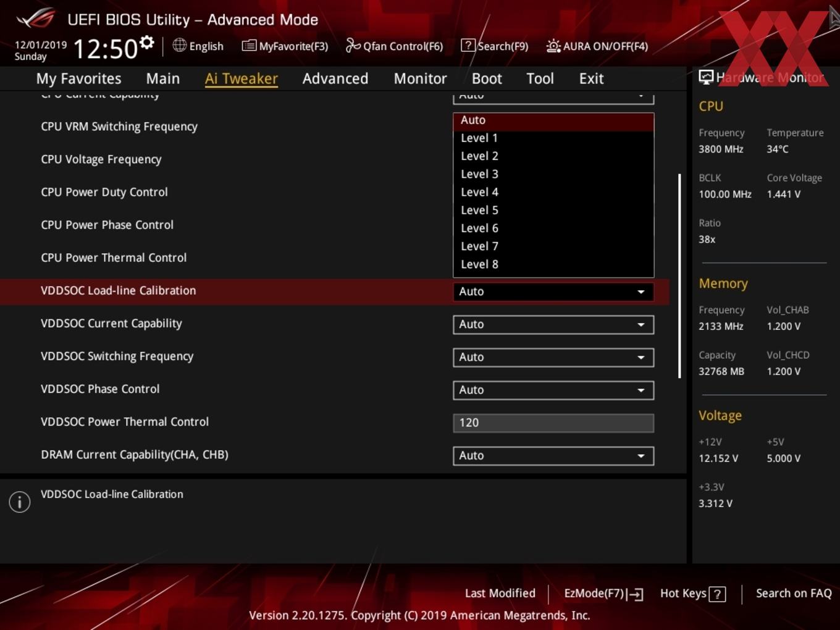Open the Main tab

[x=163, y=78]
